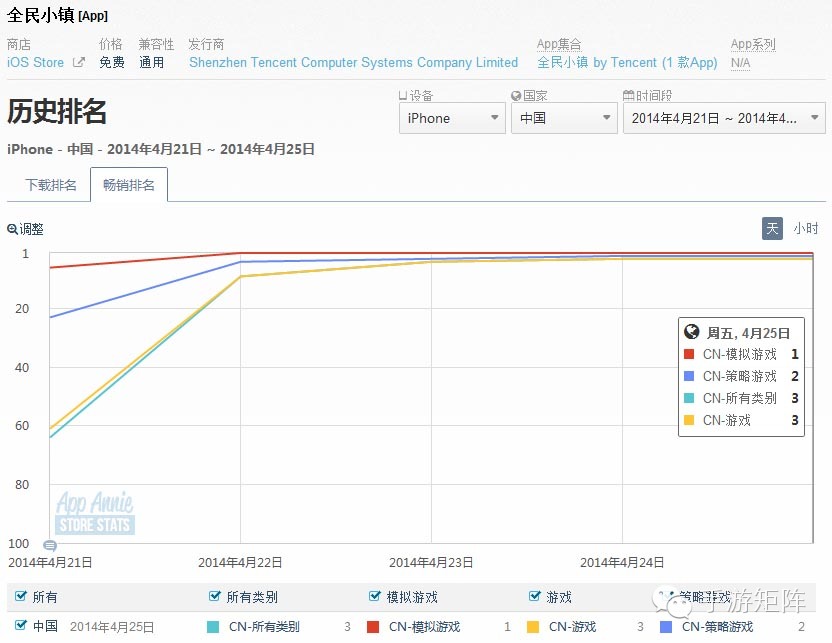Viewport: 832px width, 643px height.
Task: Click the yellow CN-游戏 legend swatch
Action: [x=533, y=627]
